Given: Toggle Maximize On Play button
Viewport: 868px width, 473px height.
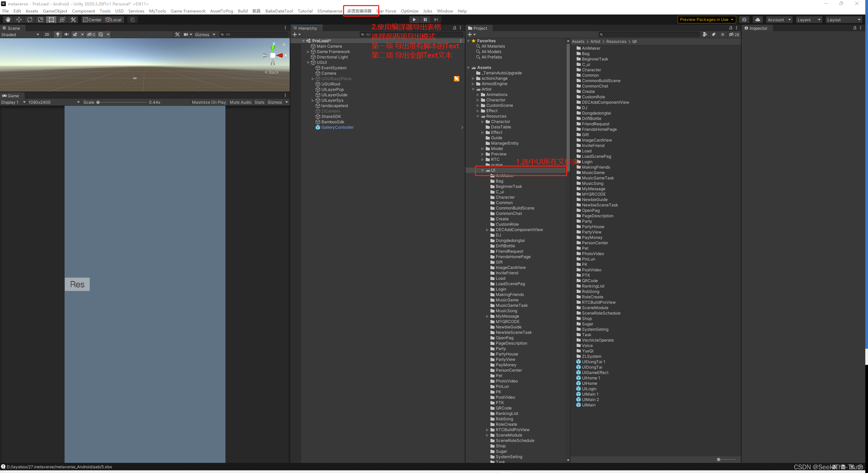Looking at the screenshot, I should pyautogui.click(x=209, y=102).
